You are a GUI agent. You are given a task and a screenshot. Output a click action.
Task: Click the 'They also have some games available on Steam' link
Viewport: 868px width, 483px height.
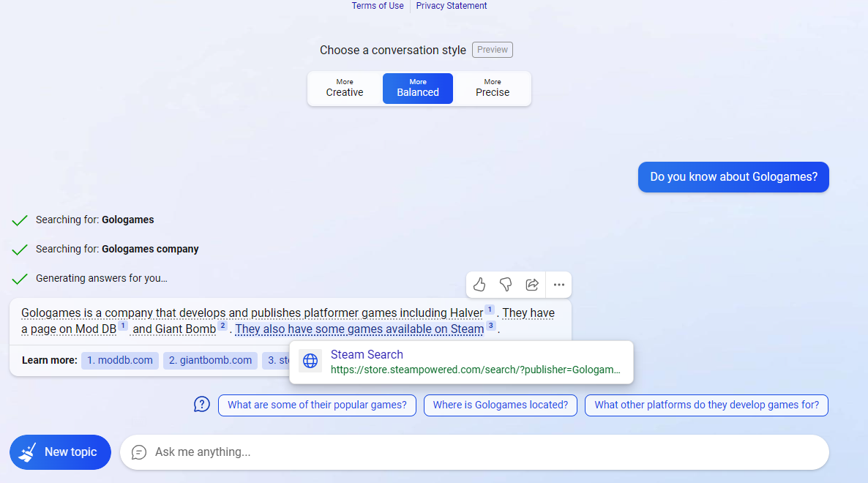[359, 329]
